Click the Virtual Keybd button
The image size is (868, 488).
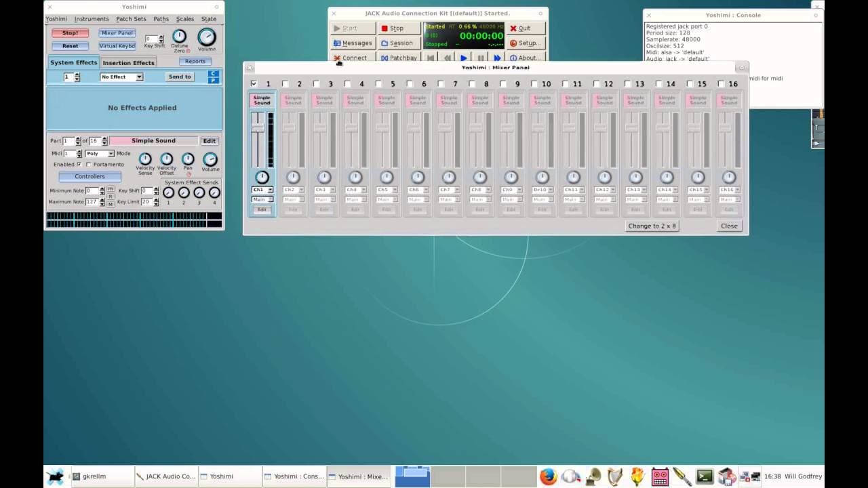(117, 46)
